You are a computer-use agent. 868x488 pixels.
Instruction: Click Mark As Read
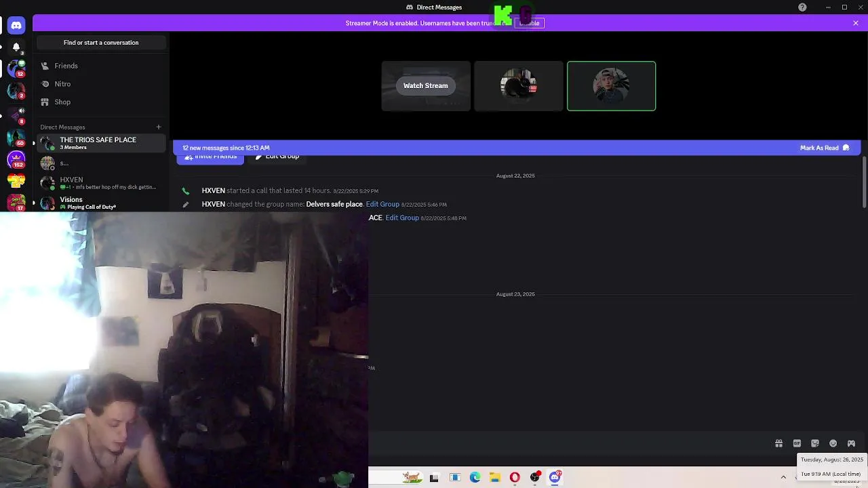pyautogui.click(x=824, y=148)
